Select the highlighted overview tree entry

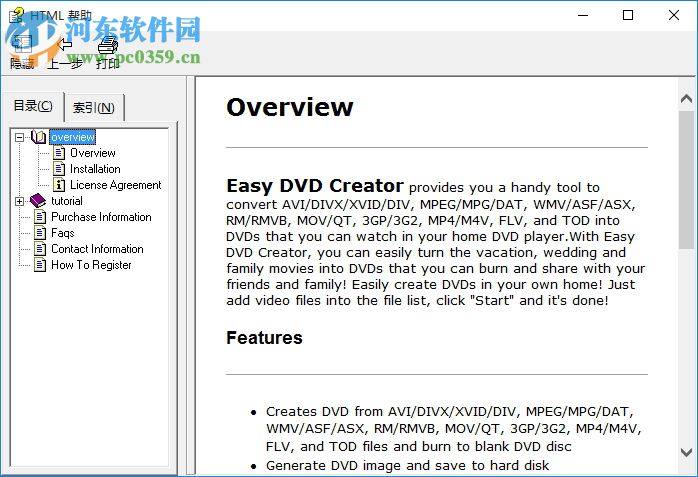click(x=73, y=137)
